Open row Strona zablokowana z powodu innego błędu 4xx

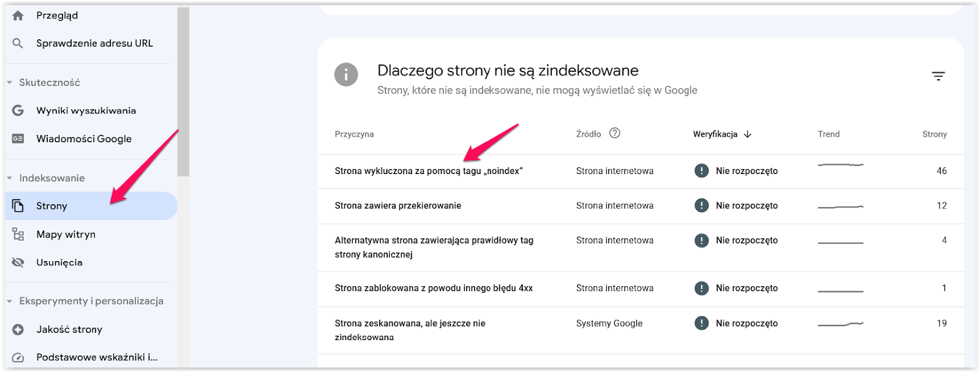[641, 288]
